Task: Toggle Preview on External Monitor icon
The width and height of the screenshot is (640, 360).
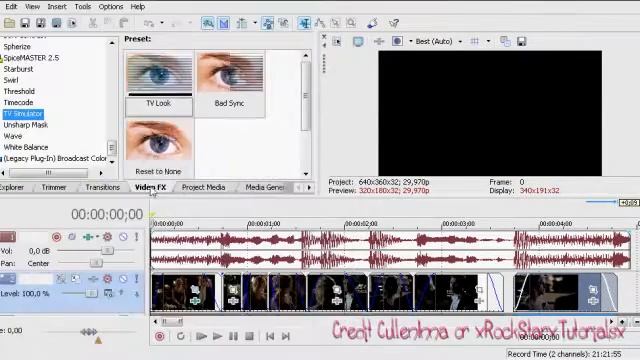Action: tap(358, 41)
